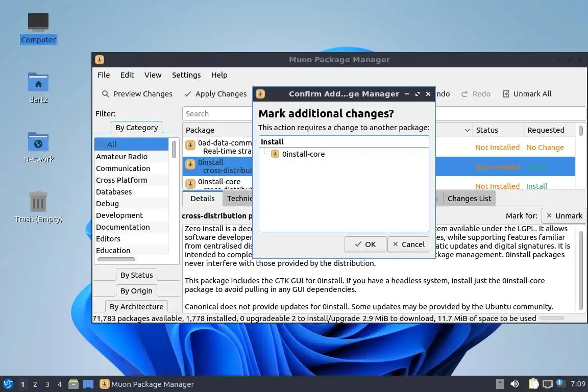
Task: Click No Change for 0ad-data-common
Action: point(545,148)
